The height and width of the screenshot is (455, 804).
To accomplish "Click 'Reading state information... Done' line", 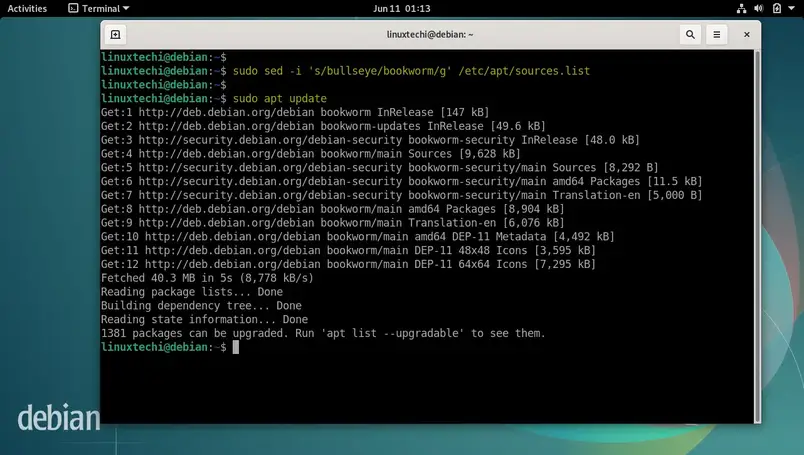I will pos(204,320).
